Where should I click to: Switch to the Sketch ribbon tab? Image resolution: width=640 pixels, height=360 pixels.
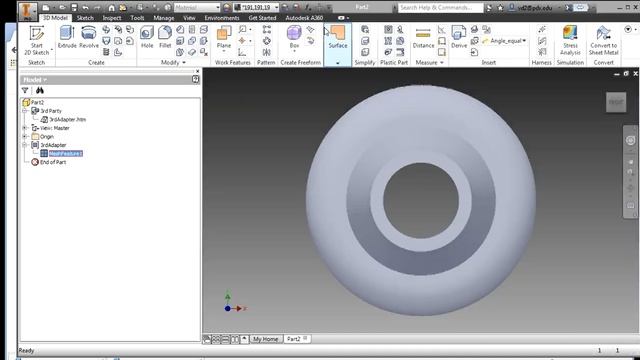coord(85,18)
